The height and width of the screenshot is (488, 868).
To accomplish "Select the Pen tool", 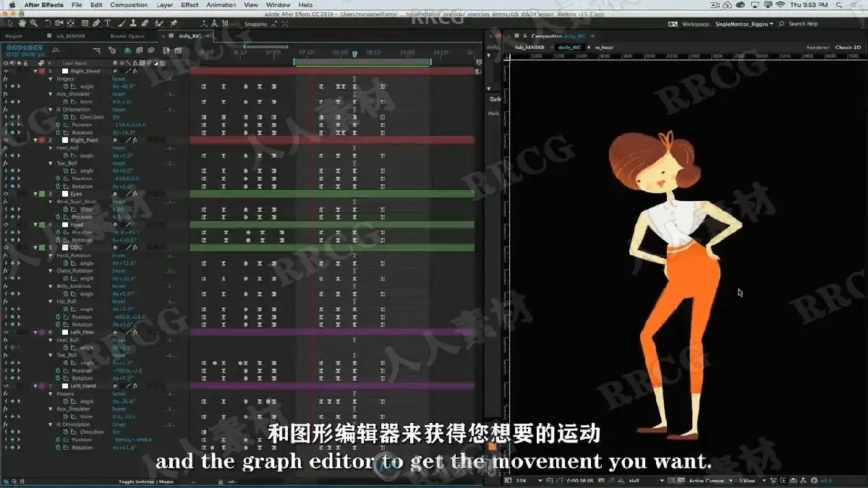I will pos(96,24).
